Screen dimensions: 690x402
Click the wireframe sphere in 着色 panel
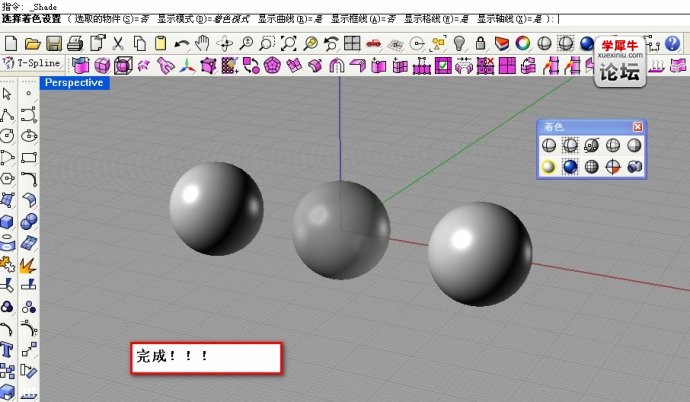coord(549,145)
